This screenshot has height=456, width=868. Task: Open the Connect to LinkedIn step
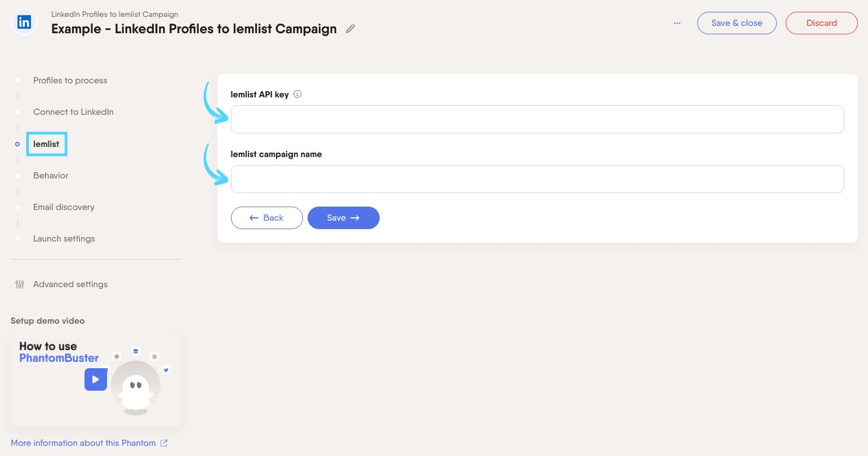73,112
